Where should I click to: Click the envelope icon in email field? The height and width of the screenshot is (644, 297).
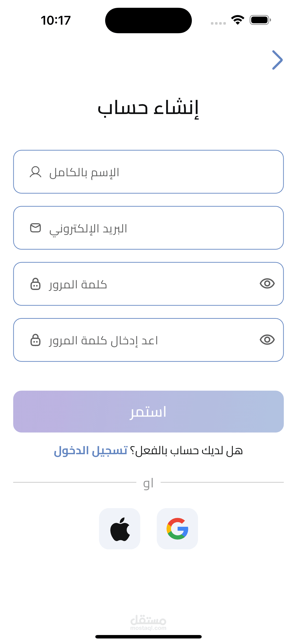click(35, 228)
